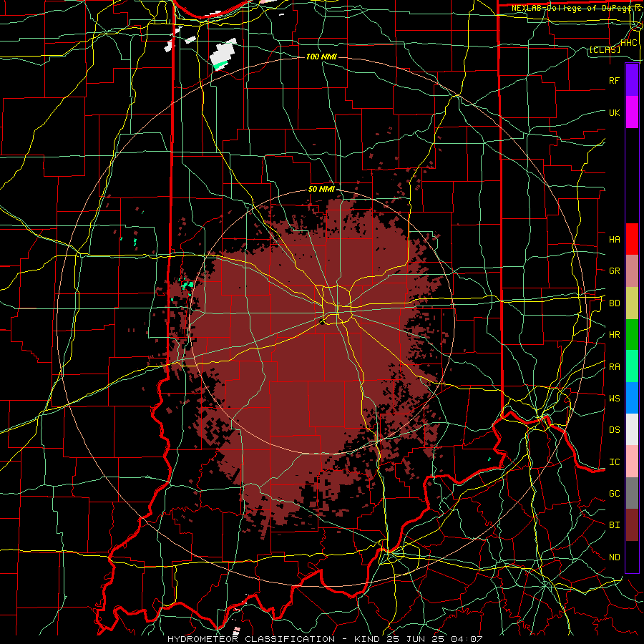Click the 'UK' legend label

click(614, 112)
